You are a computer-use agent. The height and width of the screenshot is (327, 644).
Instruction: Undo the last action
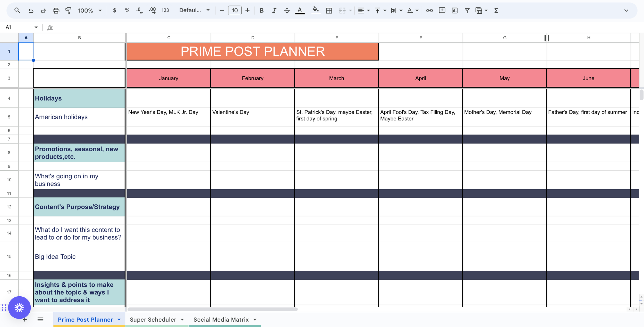point(31,10)
